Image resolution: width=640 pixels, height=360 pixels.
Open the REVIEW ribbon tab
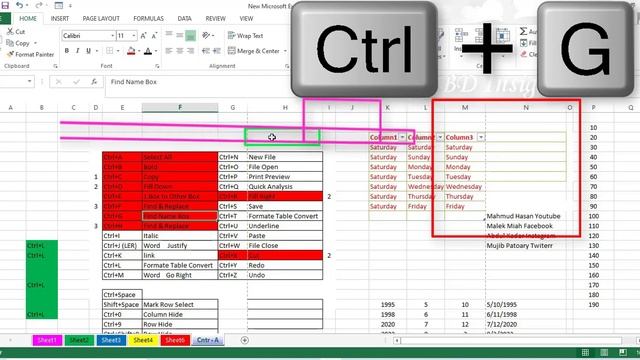click(215, 18)
